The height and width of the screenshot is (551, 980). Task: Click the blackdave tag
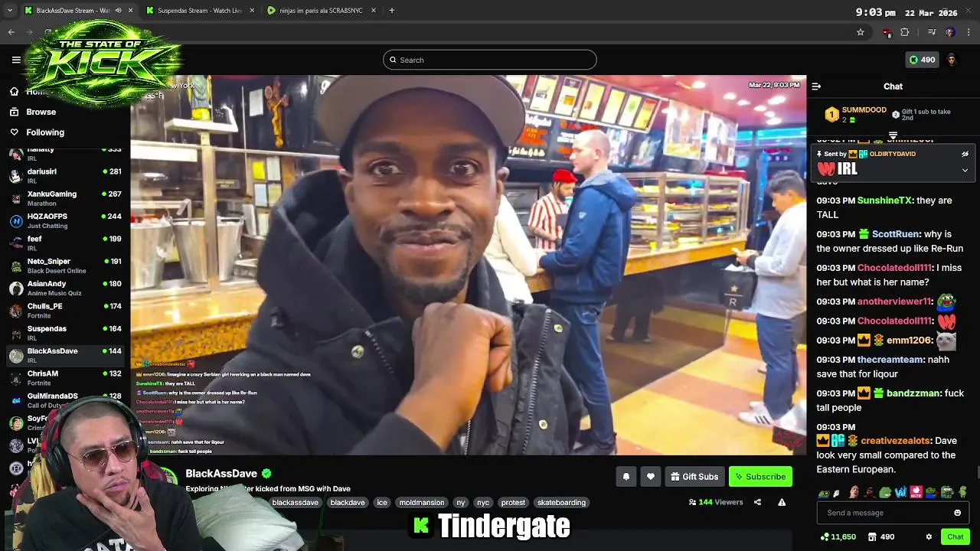click(x=348, y=503)
